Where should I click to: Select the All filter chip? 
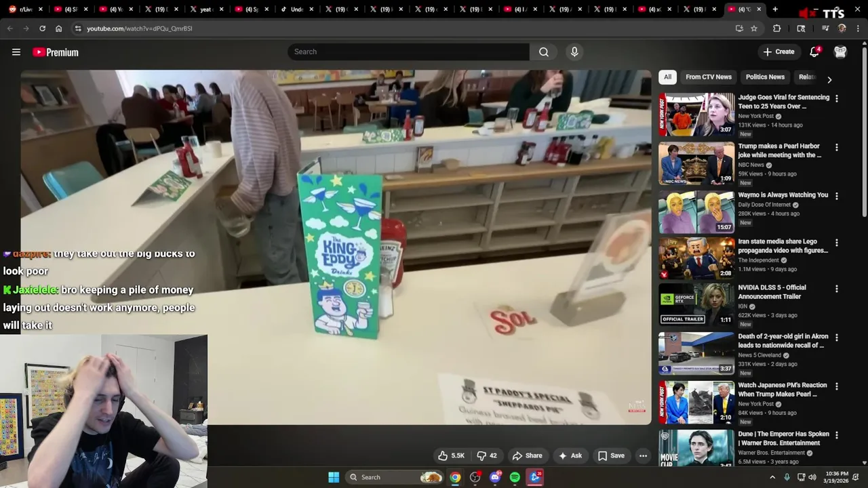click(667, 77)
